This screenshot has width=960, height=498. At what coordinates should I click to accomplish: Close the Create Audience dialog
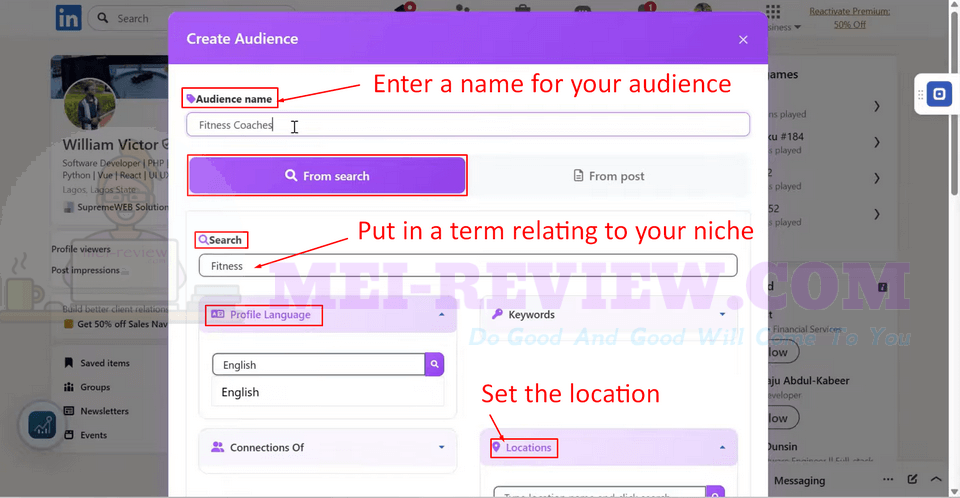pos(743,40)
